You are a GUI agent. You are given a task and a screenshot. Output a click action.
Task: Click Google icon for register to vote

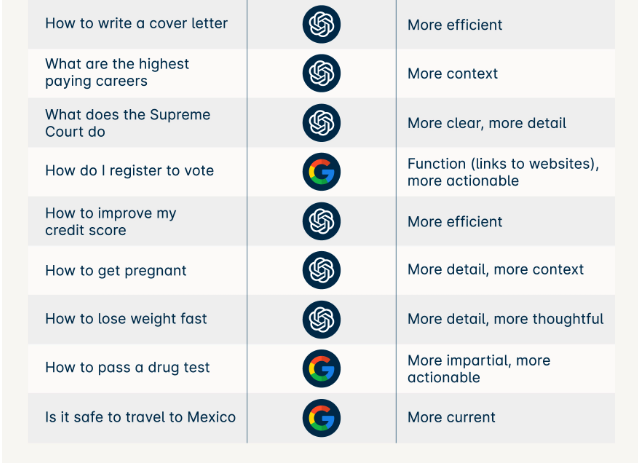[321, 172]
